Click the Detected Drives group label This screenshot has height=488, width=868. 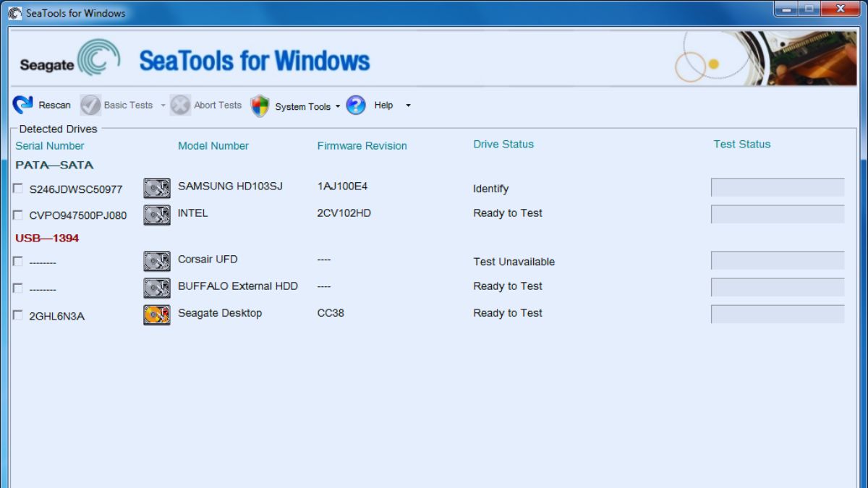pyautogui.click(x=58, y=129)
